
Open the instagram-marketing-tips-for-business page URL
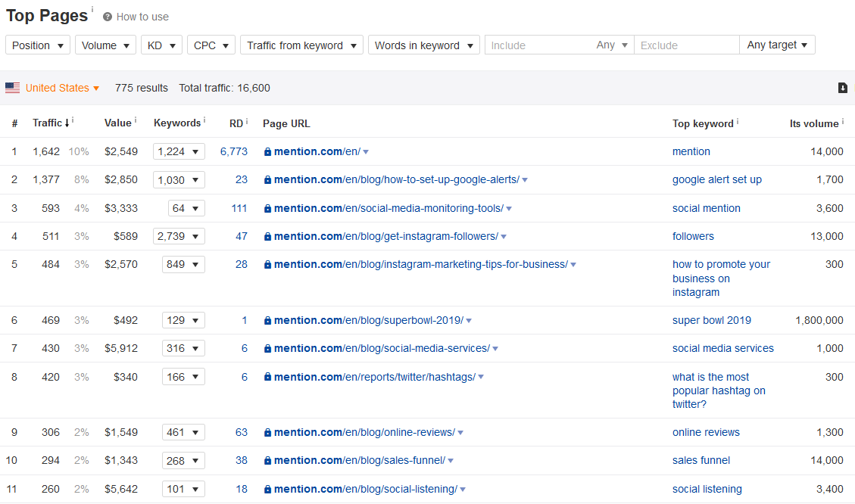pos(421,264)
